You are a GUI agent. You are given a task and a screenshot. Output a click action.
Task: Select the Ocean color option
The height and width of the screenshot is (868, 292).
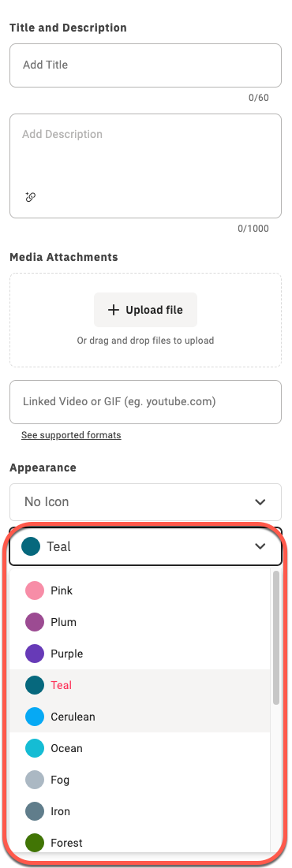(140, 748)
